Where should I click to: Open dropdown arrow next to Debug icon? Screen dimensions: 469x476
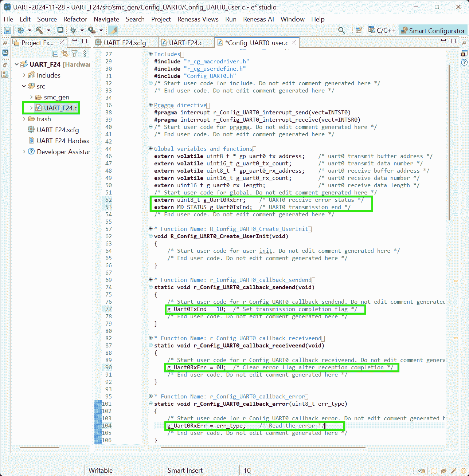point(82,31)
